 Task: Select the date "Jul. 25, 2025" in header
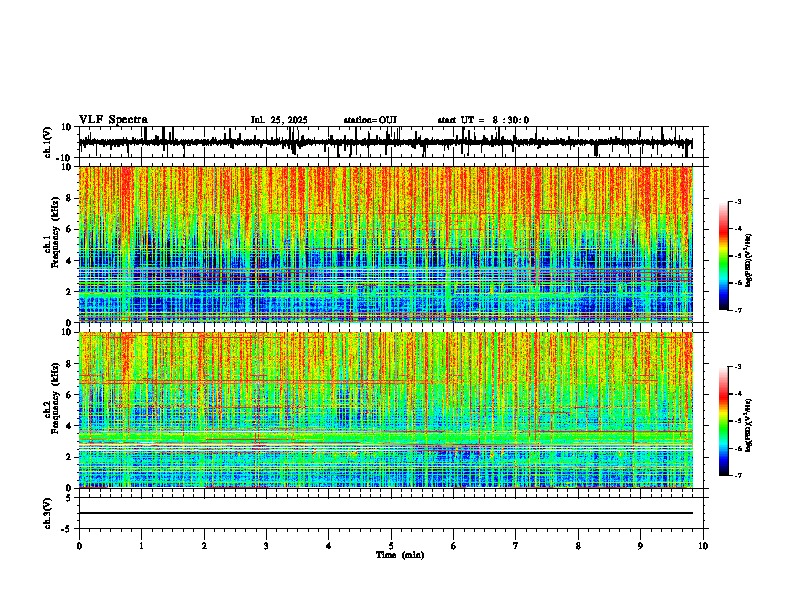[279, 120]
